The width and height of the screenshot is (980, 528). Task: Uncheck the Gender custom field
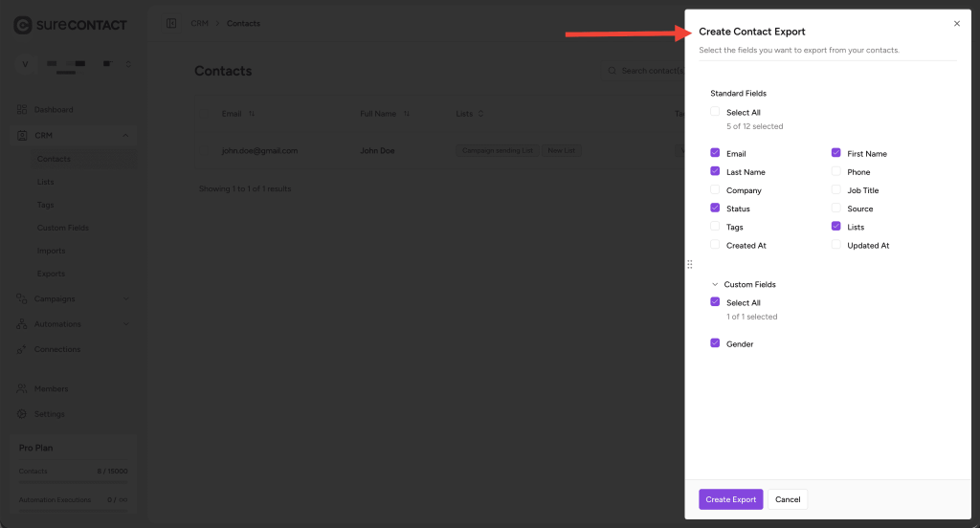tap(715, 343)
